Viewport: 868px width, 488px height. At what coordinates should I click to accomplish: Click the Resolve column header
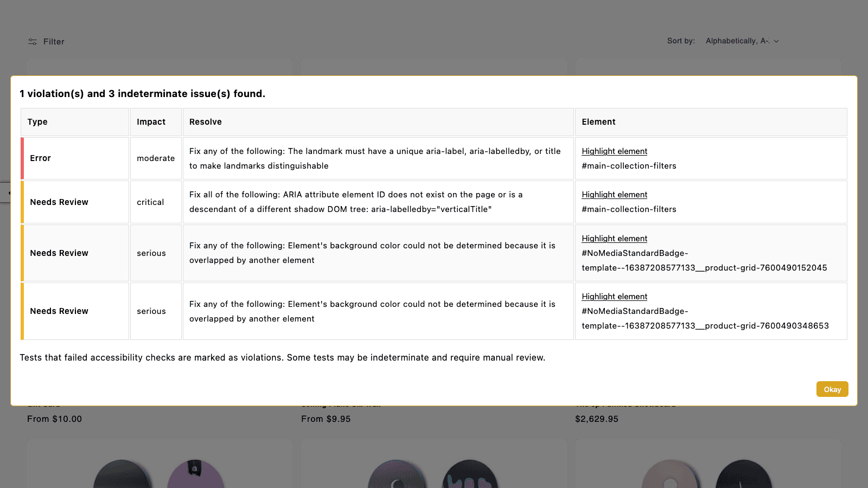pos(205,121)
